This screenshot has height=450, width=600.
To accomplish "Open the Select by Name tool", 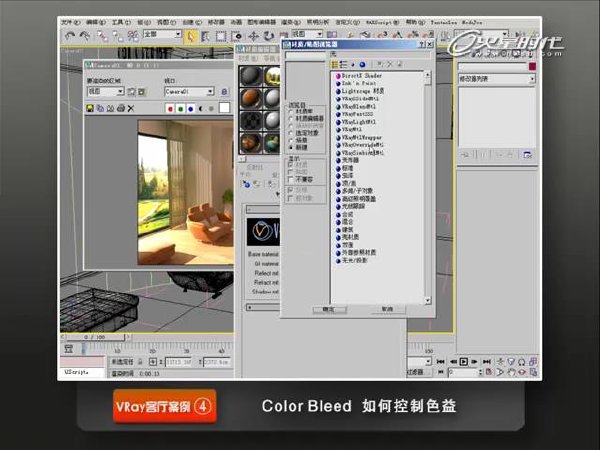I will coord(205,36).
